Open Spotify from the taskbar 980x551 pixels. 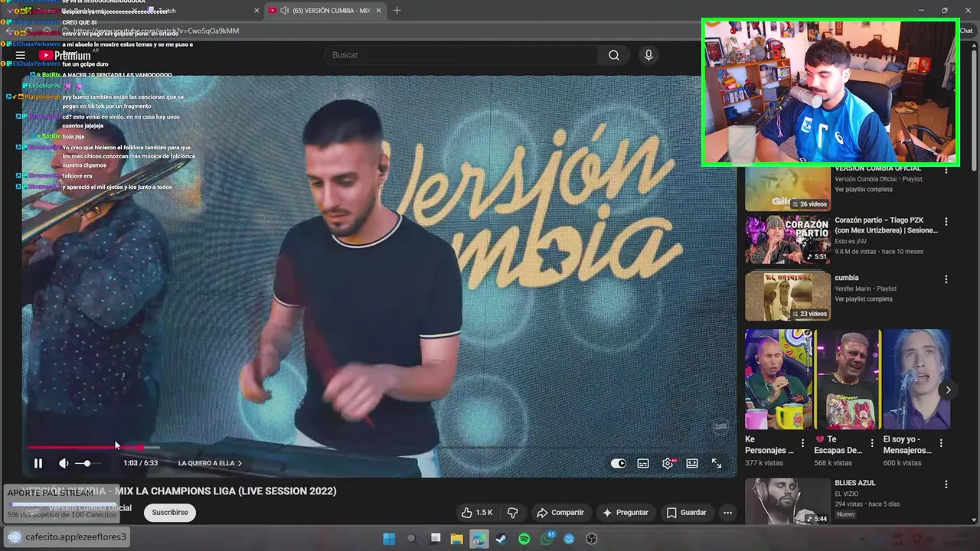tap(524, 539)
